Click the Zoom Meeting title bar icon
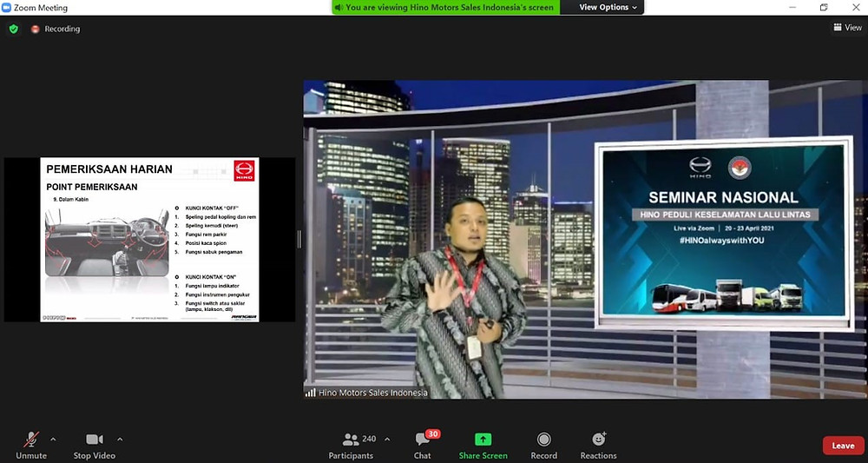Screen dimensions: 868x463 click(x=6, y=7)
